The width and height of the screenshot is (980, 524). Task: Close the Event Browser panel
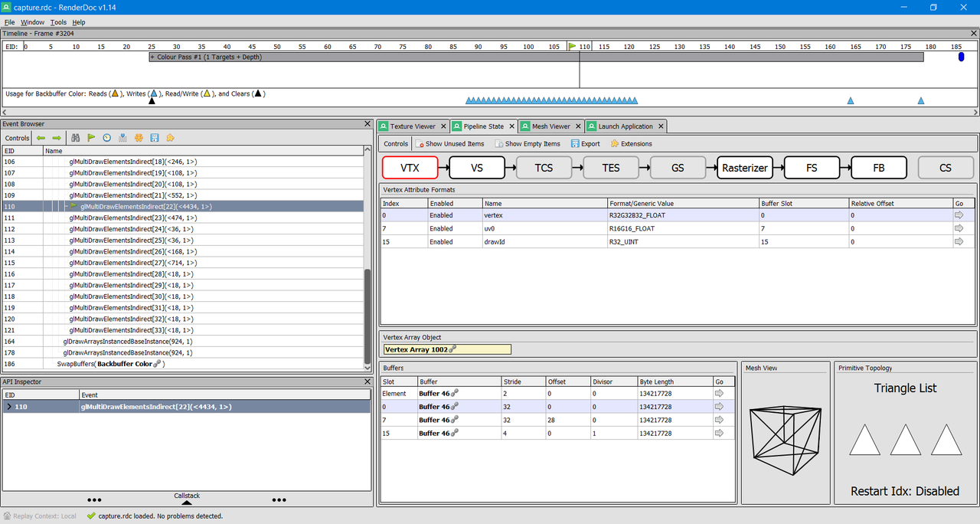pos(367,124)
